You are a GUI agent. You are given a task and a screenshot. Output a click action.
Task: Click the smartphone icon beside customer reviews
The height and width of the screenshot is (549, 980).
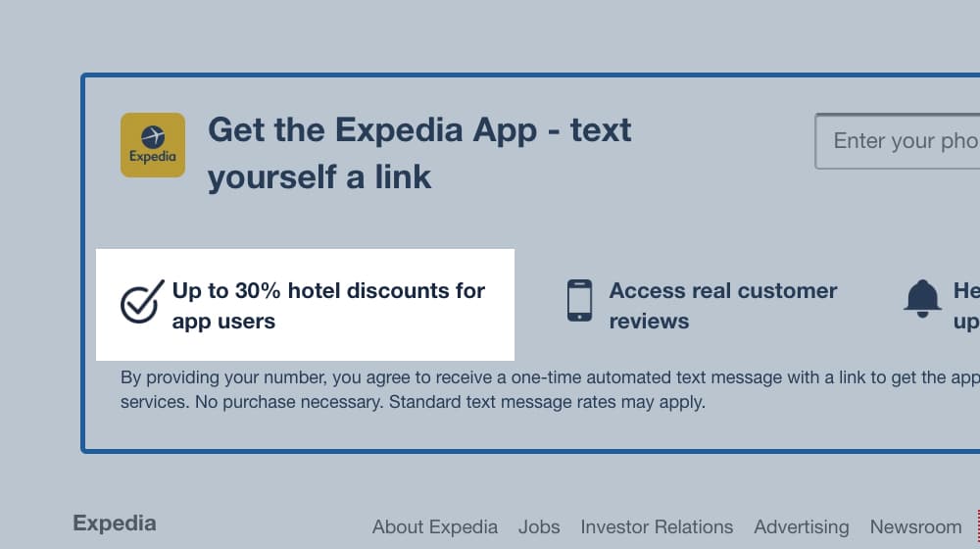[579, 301]
